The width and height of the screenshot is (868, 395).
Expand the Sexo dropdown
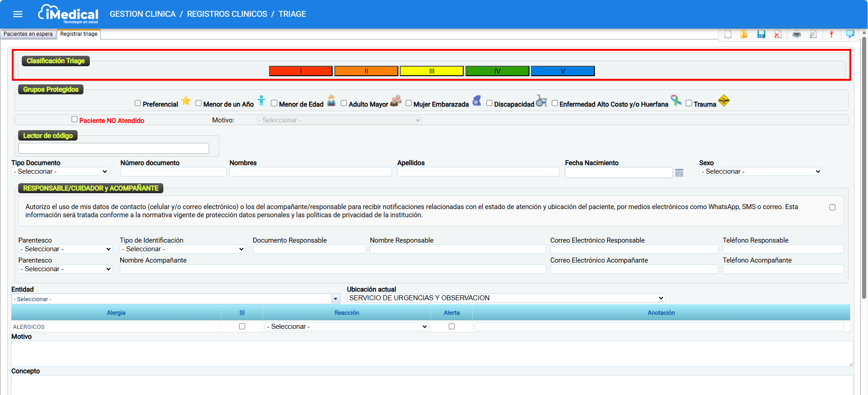click(760, 171)
